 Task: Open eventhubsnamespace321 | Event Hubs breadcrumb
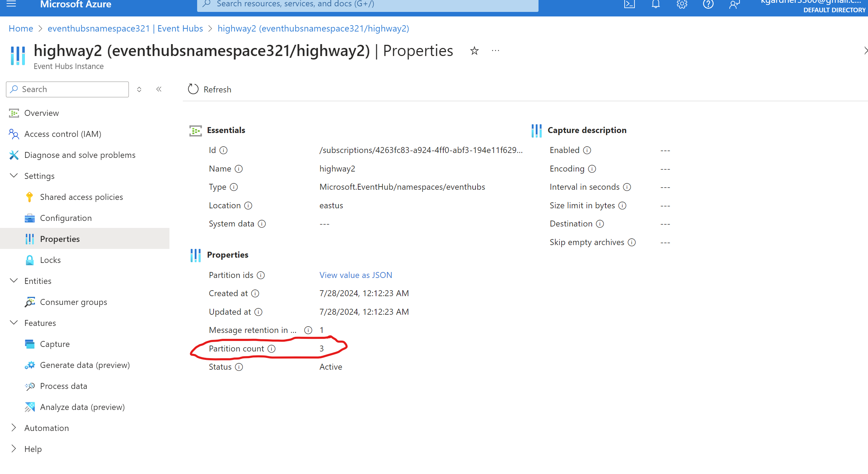coord(125,28)
